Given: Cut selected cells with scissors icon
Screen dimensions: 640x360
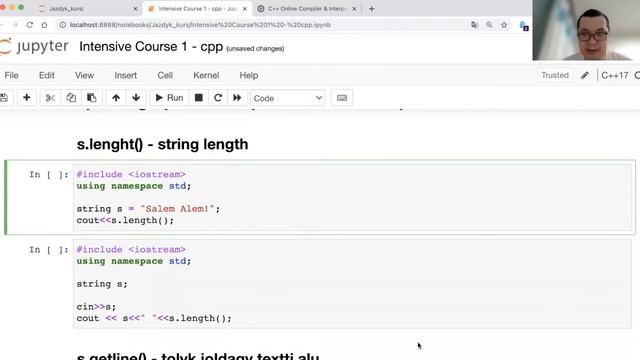Looking at the screenshot, I should [x=50, y=98].
